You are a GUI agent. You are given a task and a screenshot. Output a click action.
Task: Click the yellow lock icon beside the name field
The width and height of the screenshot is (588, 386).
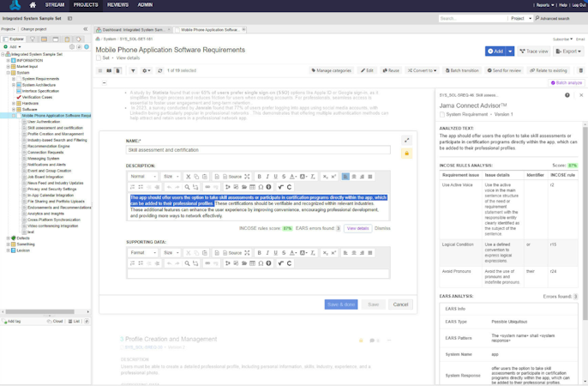tap(407, 154)
